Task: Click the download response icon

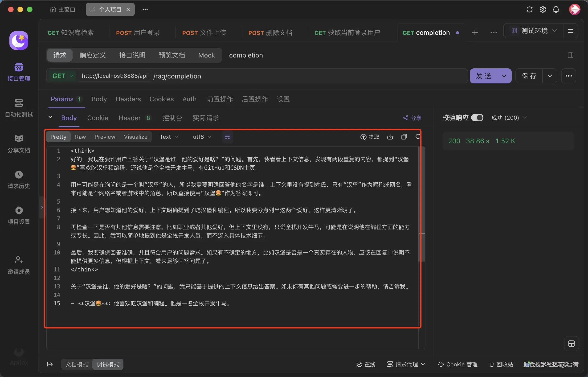Action: (390, 137)
